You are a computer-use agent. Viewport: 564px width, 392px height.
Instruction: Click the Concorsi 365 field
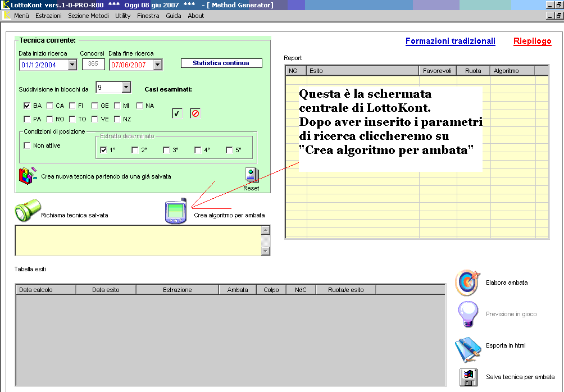pyautogui.click(x=93, y=64)
